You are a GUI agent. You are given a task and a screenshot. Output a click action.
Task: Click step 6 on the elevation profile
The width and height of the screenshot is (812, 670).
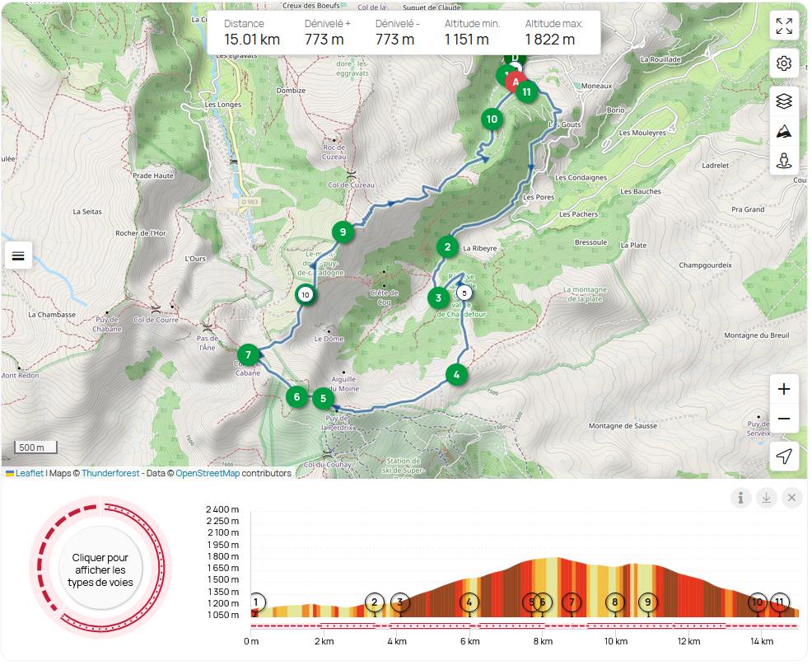pos(543,602)
